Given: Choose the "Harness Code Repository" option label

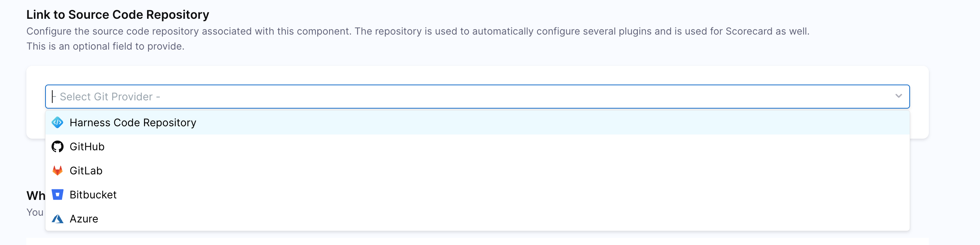Looking at the screenshot, I should (133, 122).
